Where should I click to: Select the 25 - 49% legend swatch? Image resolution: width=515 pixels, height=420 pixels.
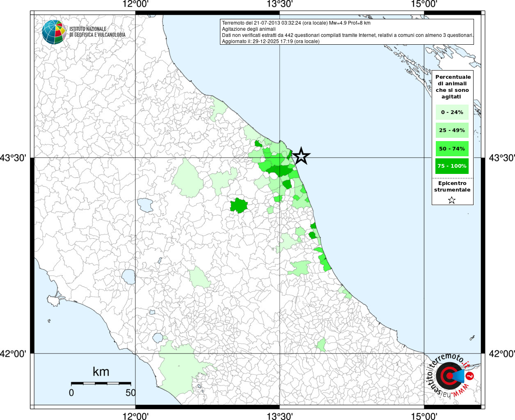pos(452,130)
